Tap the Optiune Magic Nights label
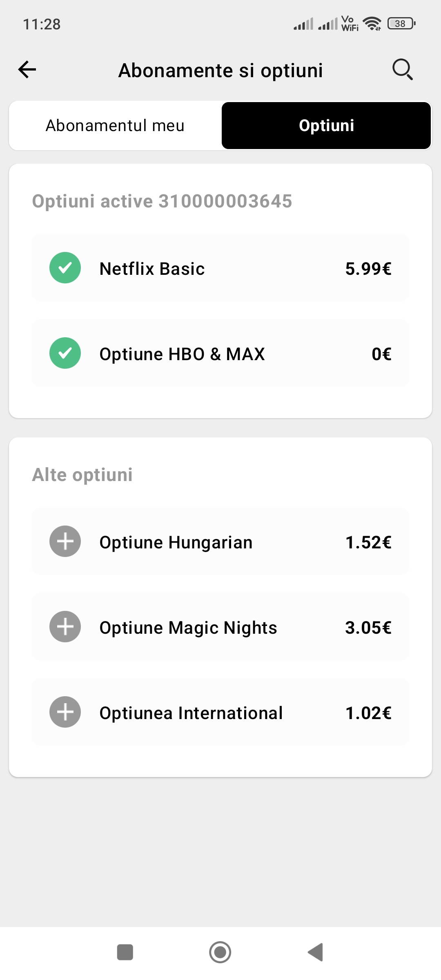The image size is (441, 980). click(188, 628)
